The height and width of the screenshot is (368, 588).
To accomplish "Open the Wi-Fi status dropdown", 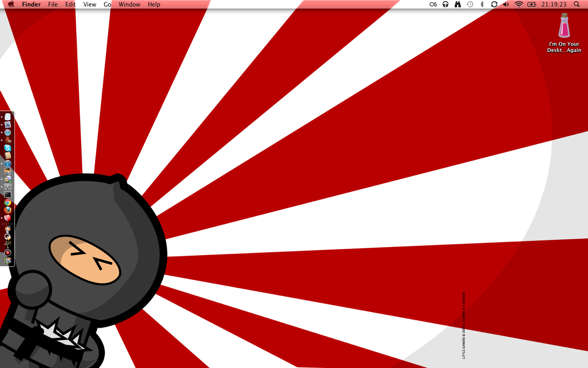I will pyautogui.click(x=519, y=4).
